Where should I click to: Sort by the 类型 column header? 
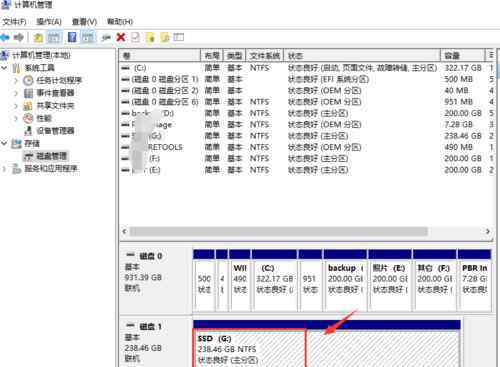(234, 56)
